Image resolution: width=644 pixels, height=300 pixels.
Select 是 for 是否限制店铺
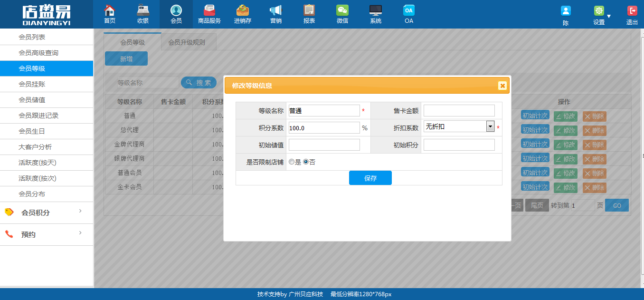click(292, 162)
